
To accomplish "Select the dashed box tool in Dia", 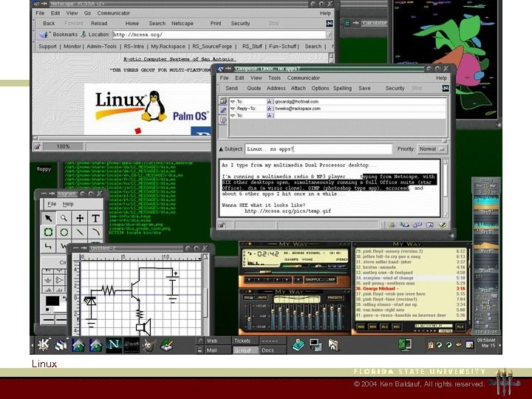I will pos(48,232).
